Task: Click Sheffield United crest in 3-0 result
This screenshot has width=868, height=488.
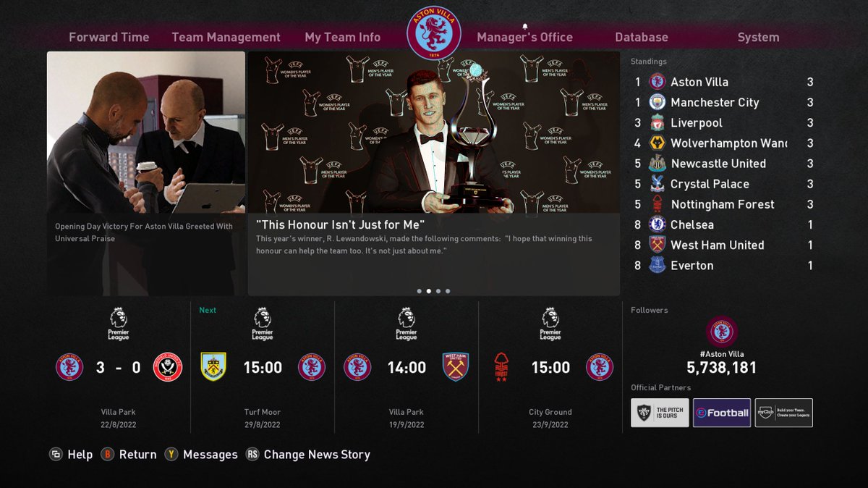Action: (167, 367)
